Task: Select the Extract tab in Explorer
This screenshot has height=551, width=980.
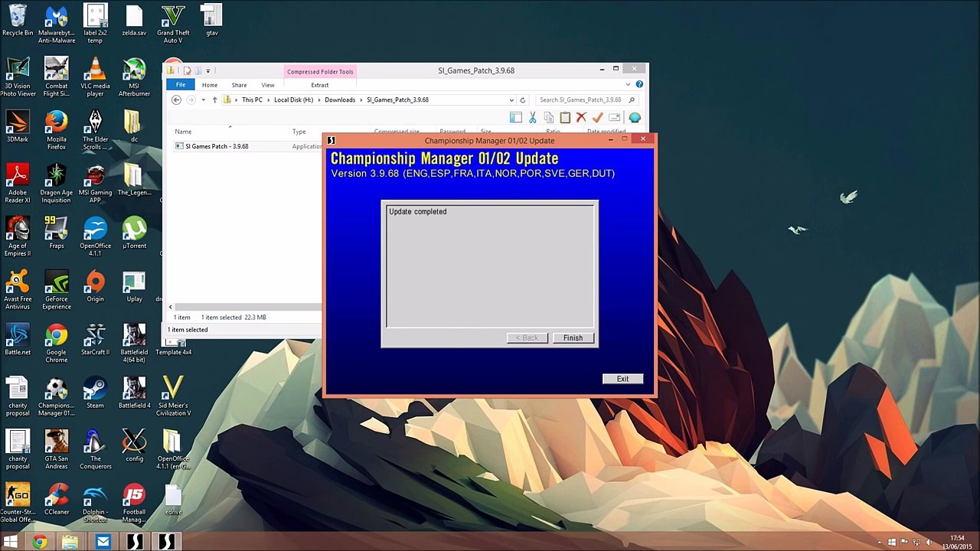Action: [x=320, y=85]
